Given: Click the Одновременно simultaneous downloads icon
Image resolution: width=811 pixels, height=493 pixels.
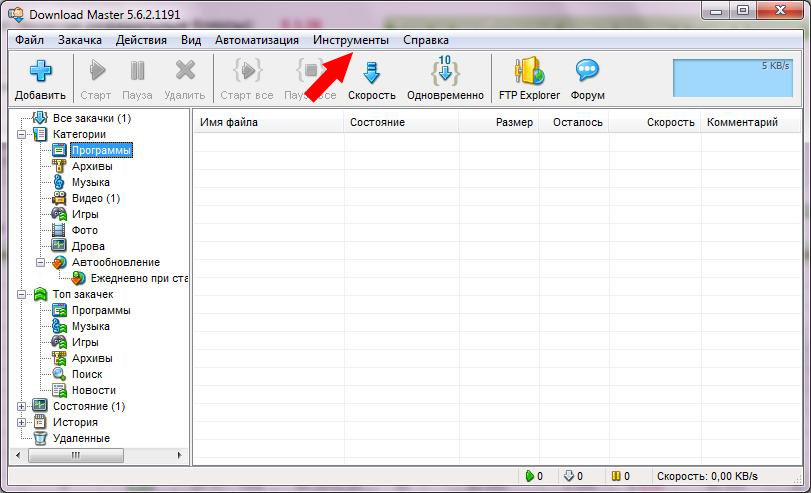Looking at the screenshot, I should pyautogui.click(x=445, y=72).
